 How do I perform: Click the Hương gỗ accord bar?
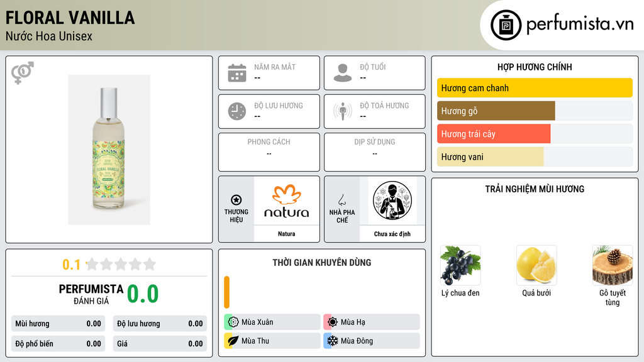click(x=535, y=111)
